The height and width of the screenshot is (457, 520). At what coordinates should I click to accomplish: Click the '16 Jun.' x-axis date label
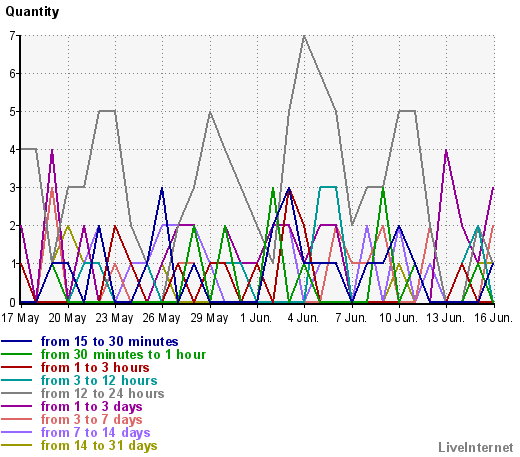(x=493, y=318)
